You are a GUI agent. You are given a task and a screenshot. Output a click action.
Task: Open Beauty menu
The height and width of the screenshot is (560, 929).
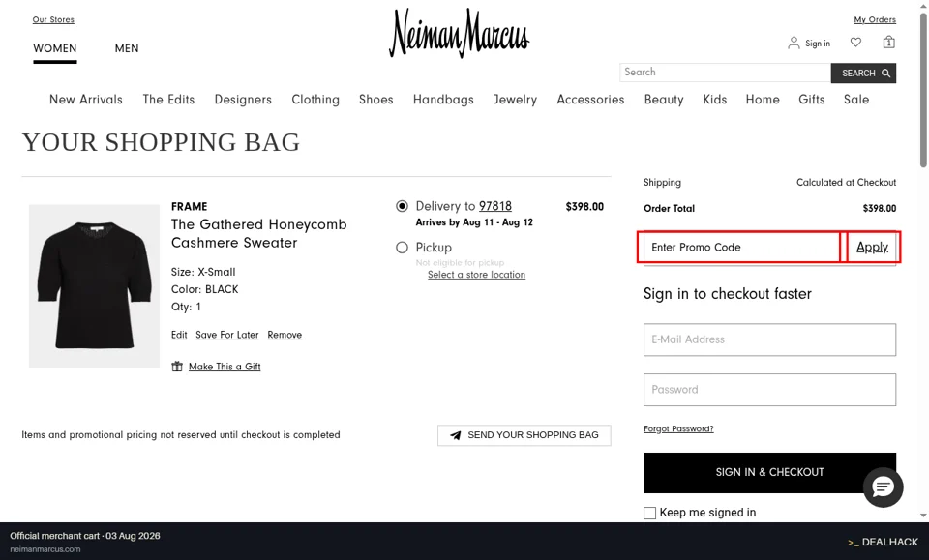click(x=664, y=100)
